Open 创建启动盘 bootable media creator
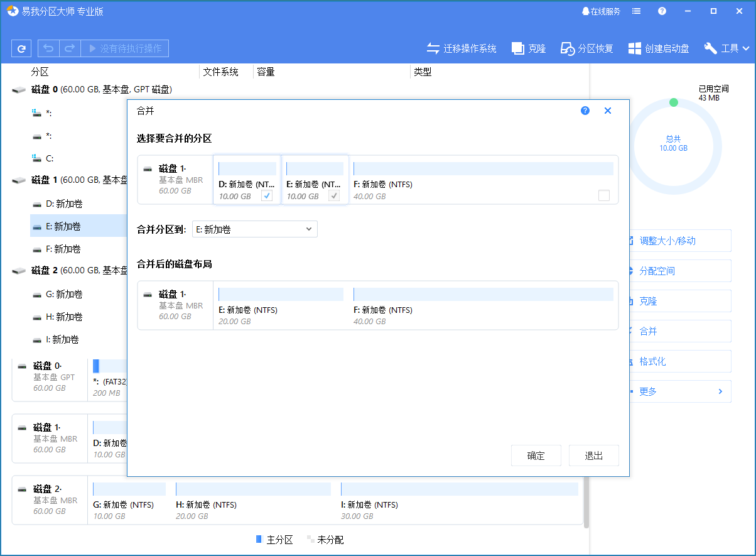 point(659,48)
